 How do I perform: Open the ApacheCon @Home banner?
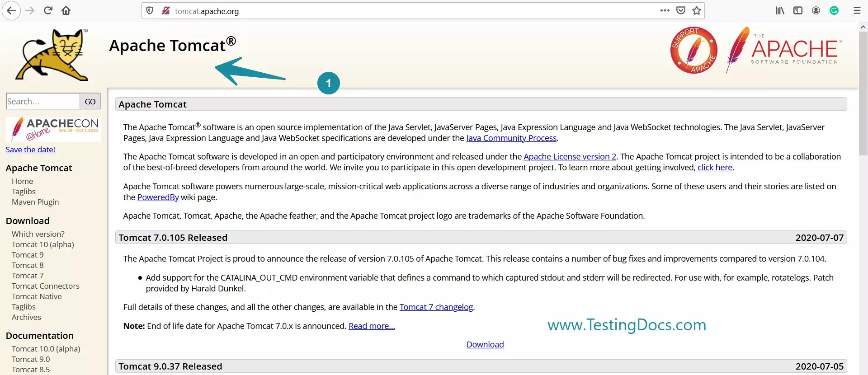pos(53,129)
